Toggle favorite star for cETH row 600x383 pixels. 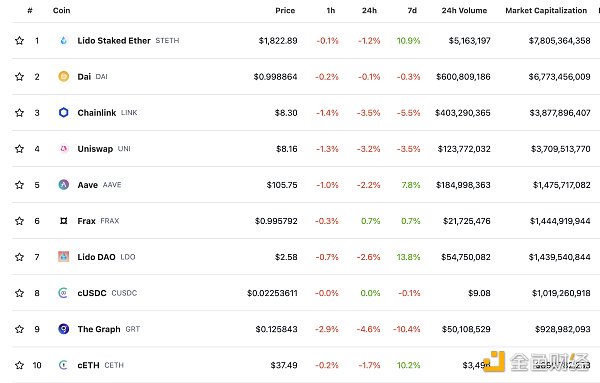coord(20,365)
